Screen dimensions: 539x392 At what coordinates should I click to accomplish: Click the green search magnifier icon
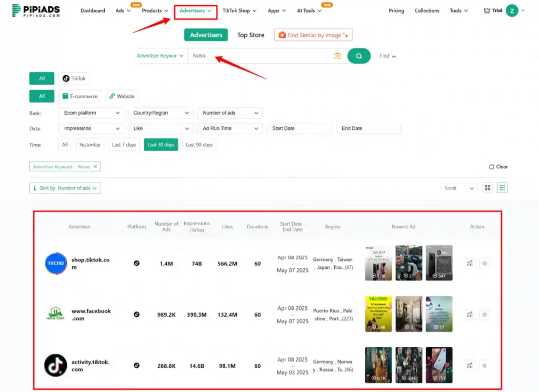click(x=359, y=55)
